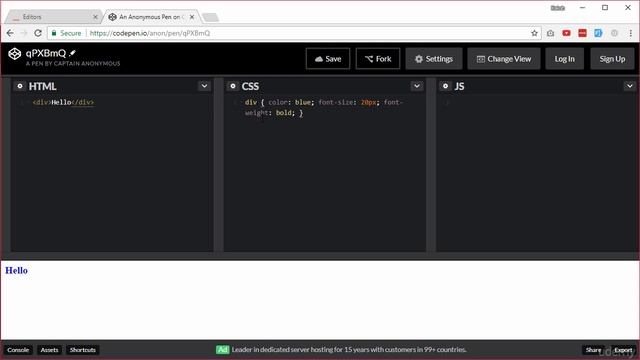The image size is (640, 360).
Task: Close the Editors browser tab
Action: coord(95,17)
